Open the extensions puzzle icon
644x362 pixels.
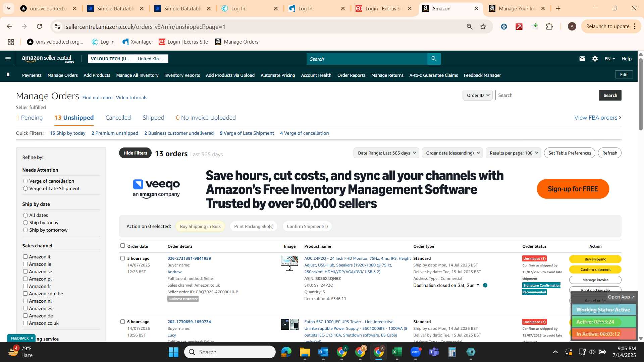click(549, 26)
